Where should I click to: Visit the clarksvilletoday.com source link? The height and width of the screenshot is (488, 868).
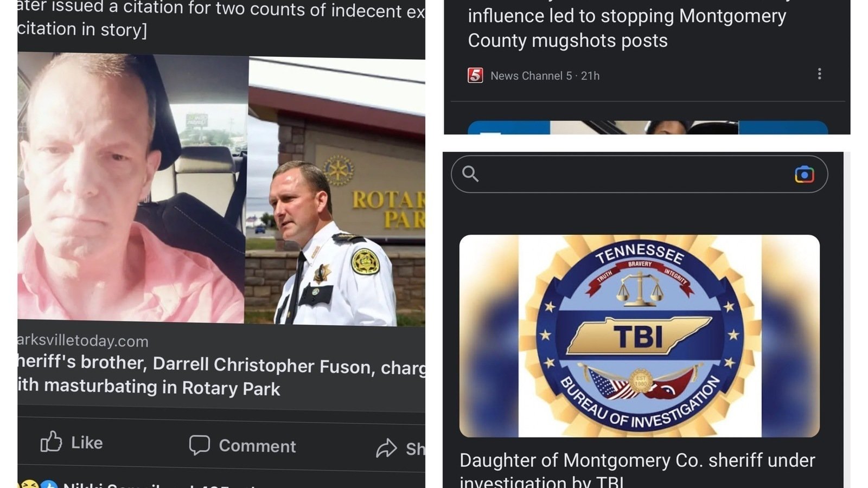[82, 341]
